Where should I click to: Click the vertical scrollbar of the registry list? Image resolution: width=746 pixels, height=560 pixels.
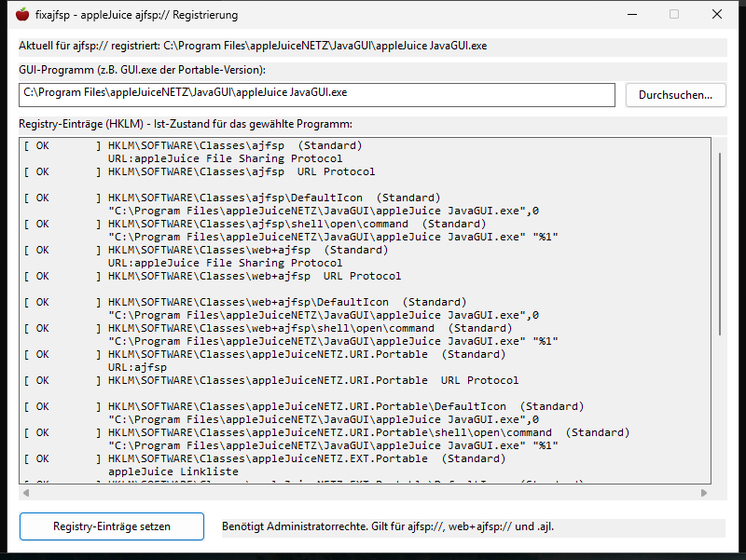coord(720,244)
